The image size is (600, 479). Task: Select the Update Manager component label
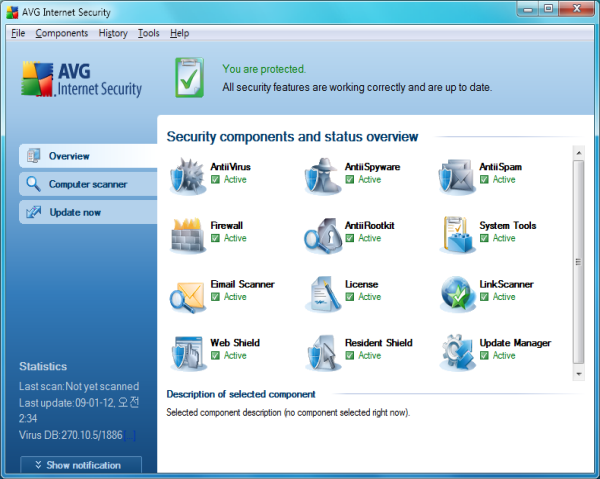515,343
